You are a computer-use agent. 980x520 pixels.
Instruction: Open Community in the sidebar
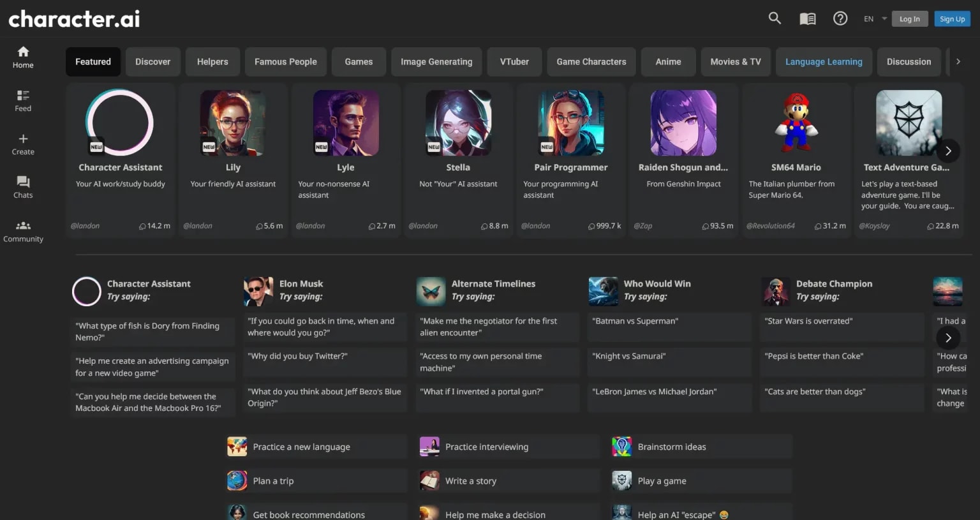pyautogui.click(x=23, y=232)
